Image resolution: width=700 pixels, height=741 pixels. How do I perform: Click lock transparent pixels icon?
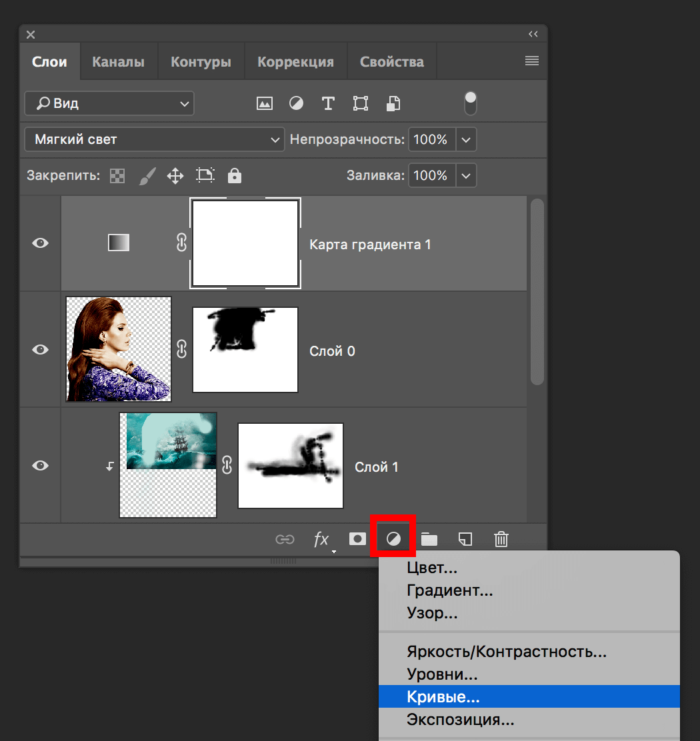[x=117, y=176]
